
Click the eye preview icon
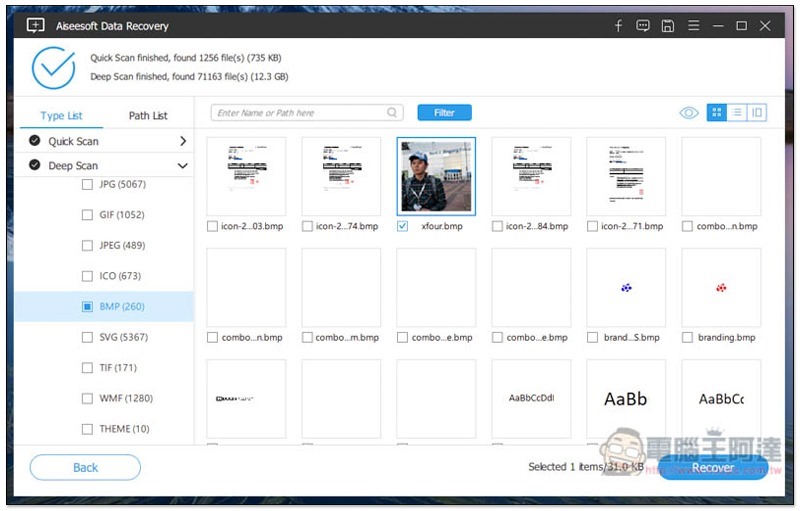pos(688,113)
